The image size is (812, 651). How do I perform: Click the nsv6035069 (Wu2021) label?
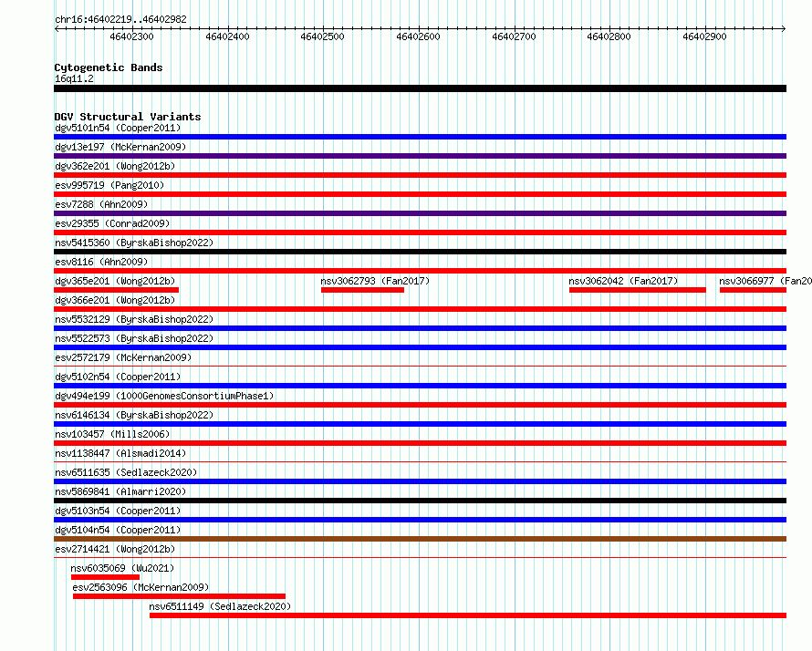click(122, 568)
